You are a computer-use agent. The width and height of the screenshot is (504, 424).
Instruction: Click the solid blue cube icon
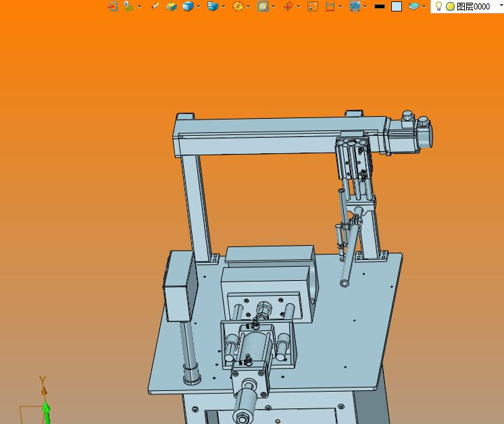[188, 7]
